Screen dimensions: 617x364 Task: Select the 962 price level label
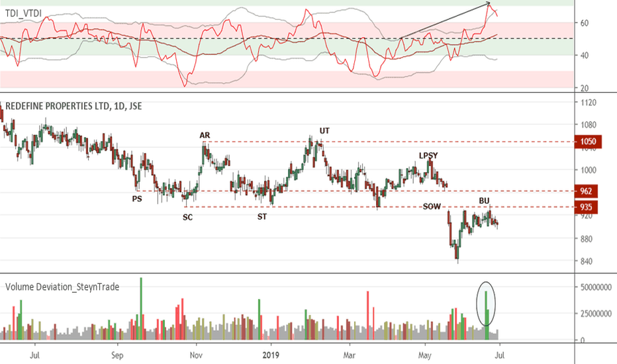[x=587, y=191]
